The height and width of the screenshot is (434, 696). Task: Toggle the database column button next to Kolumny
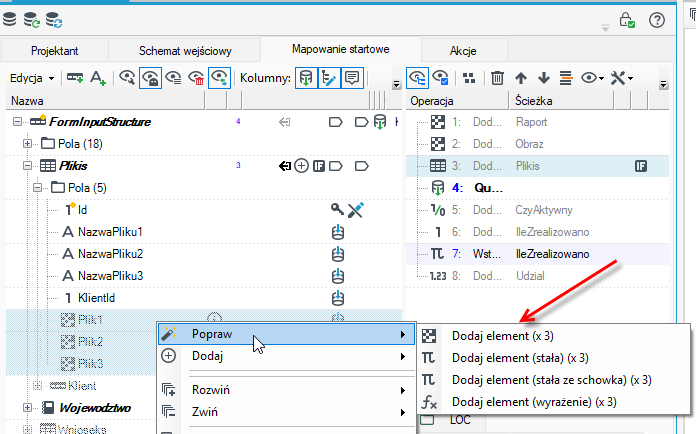click(x=306, y=78)
